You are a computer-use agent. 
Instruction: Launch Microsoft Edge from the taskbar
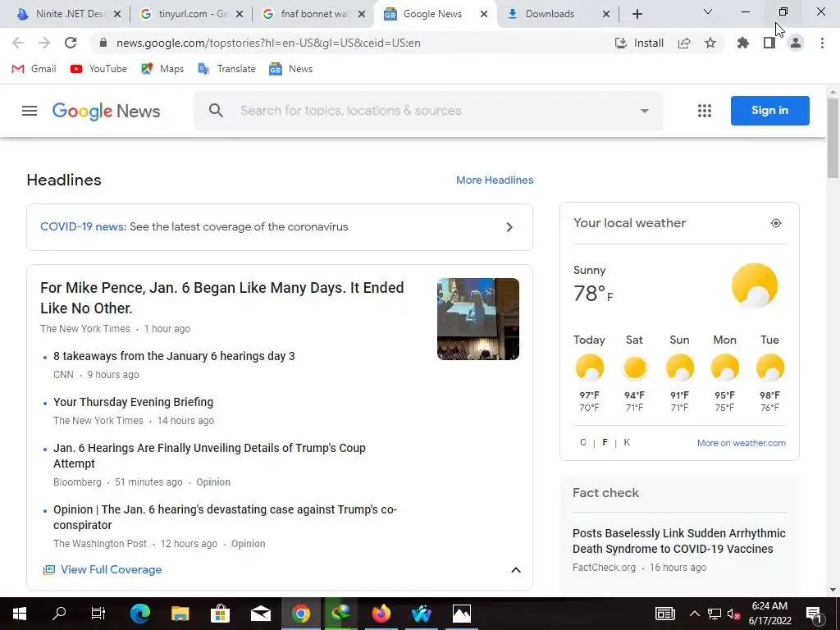(139, 614)
